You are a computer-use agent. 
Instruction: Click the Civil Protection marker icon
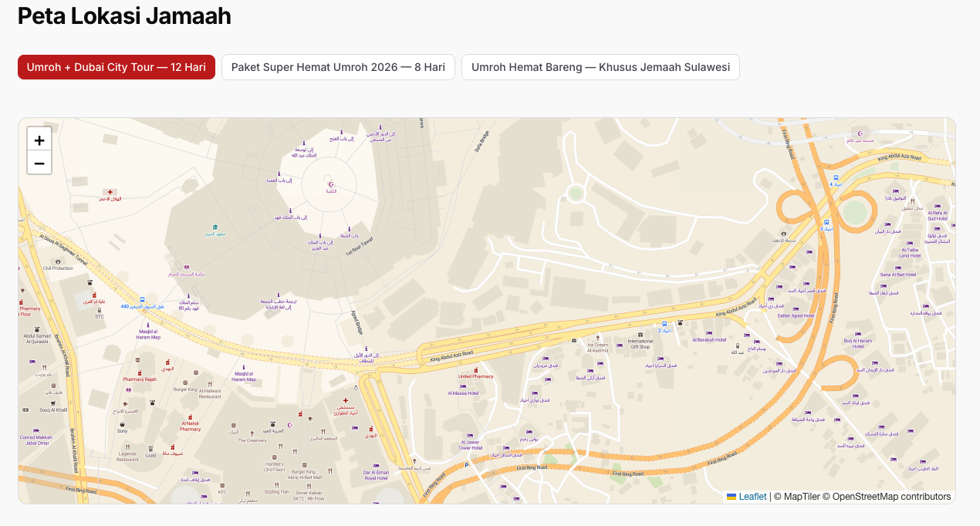[58, 261]
